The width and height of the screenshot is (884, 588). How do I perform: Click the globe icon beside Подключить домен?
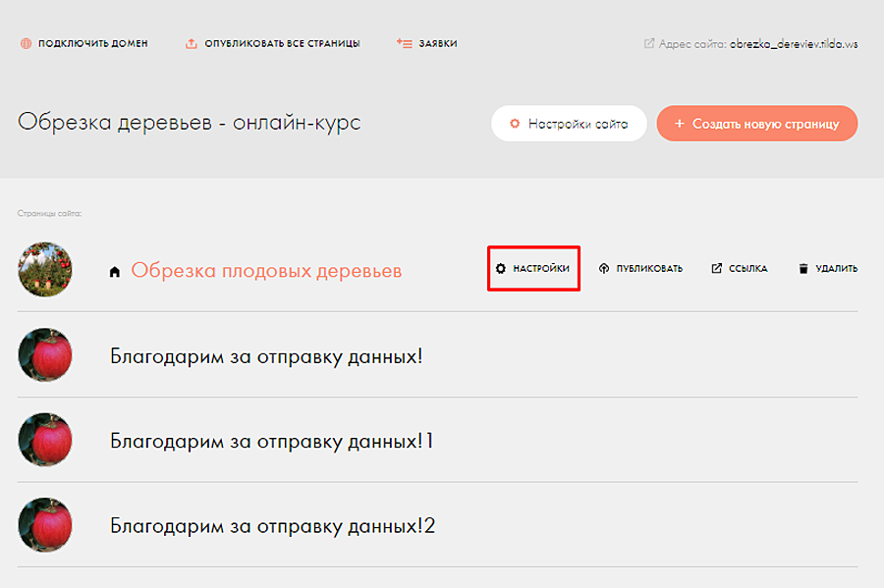(25, 44)
